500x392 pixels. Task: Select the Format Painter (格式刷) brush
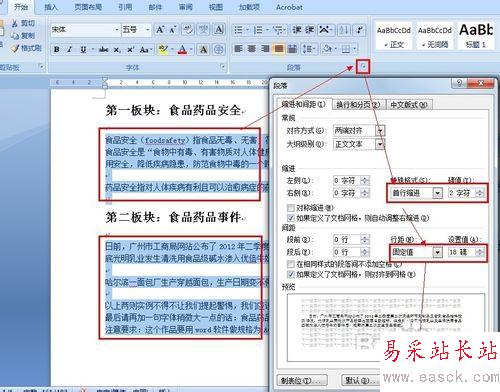(15, 48)
